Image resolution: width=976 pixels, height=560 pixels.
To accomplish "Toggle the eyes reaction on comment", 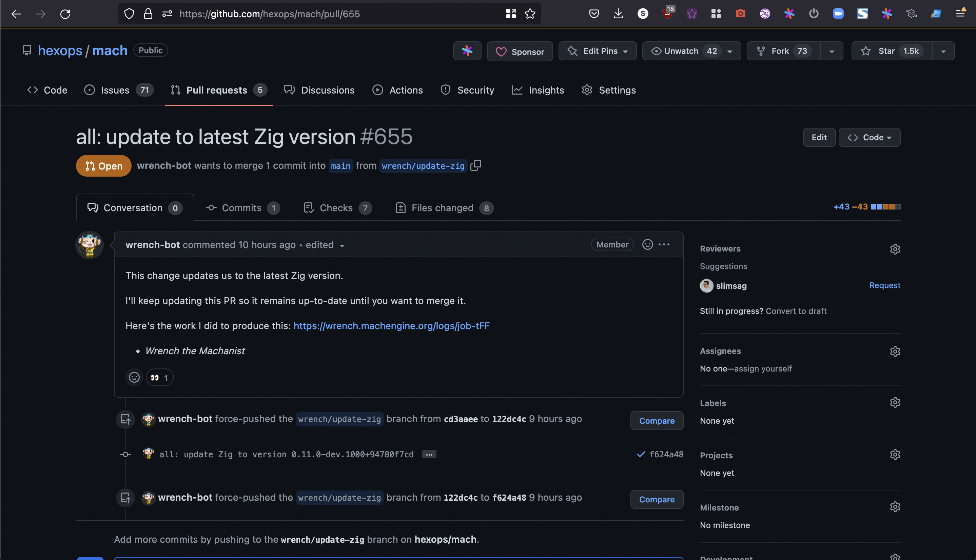I will [160, 377].
